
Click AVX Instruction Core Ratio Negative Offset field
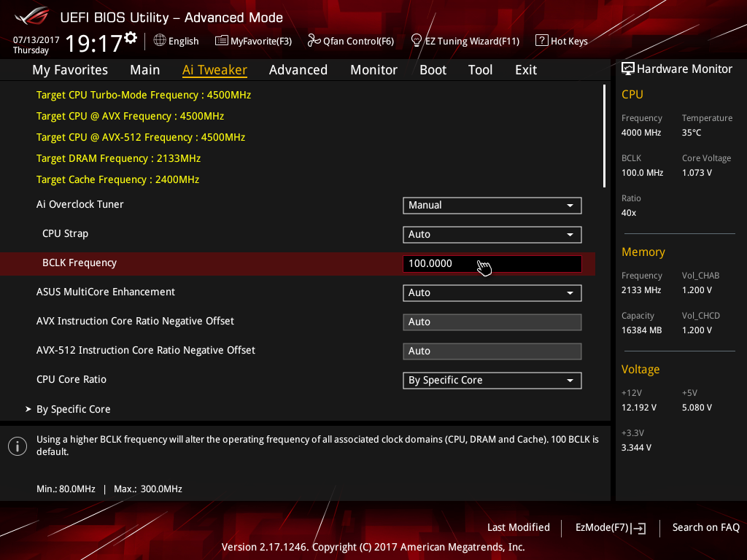tap(492, 322)
